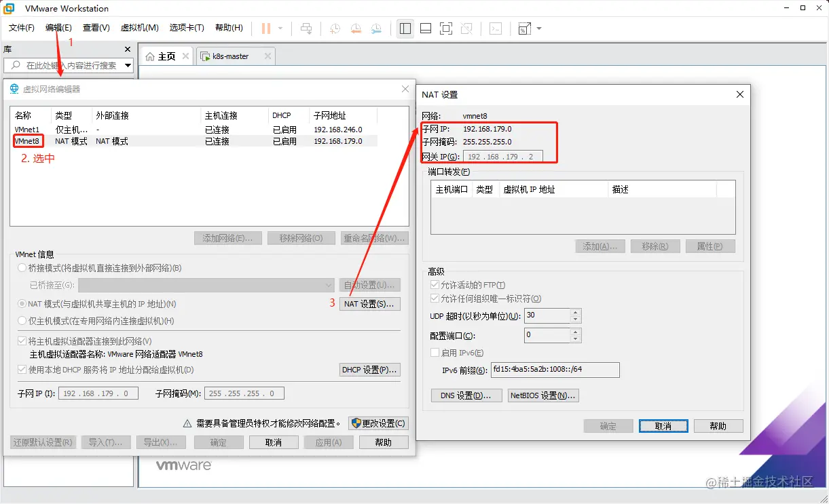The height and width of the screenshot is (504, 829).
Task: Open the dropdown arrow beside the pause icon
Action: [x=280, y=28]
